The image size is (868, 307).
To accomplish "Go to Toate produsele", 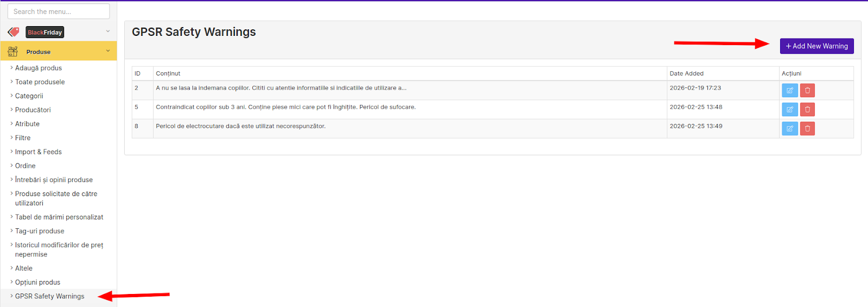I will pyautogui.click(x=40, y=82).
